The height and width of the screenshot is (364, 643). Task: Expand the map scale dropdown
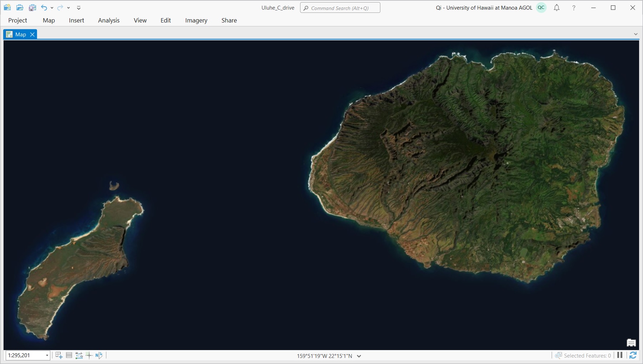click(47, 355)
